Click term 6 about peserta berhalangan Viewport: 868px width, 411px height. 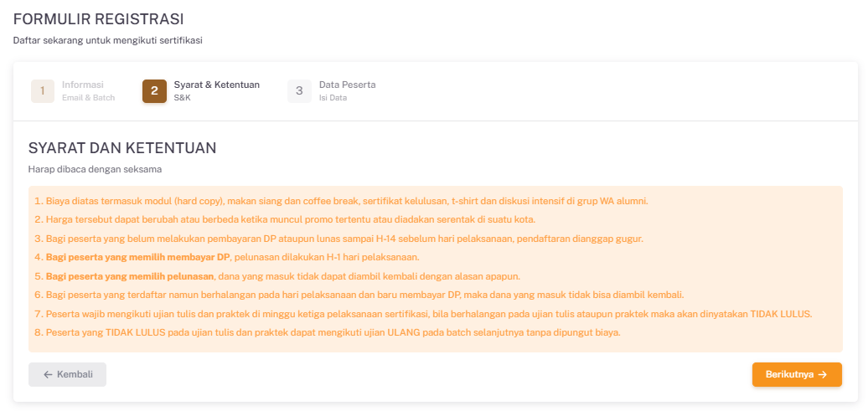[359, 295]
